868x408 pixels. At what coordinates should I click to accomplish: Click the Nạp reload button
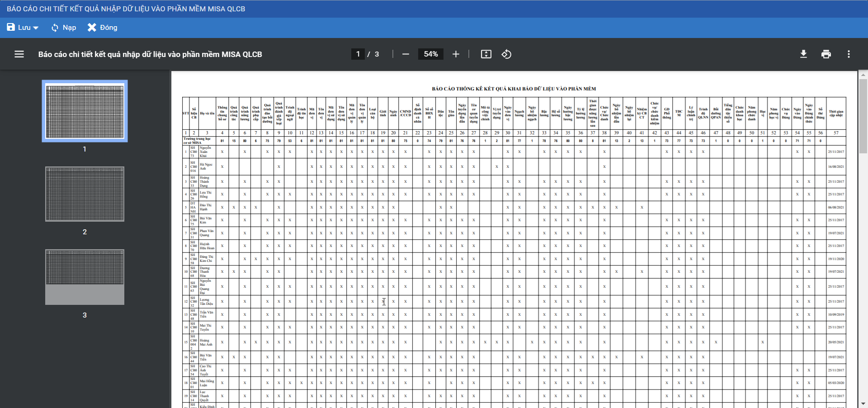63,28
